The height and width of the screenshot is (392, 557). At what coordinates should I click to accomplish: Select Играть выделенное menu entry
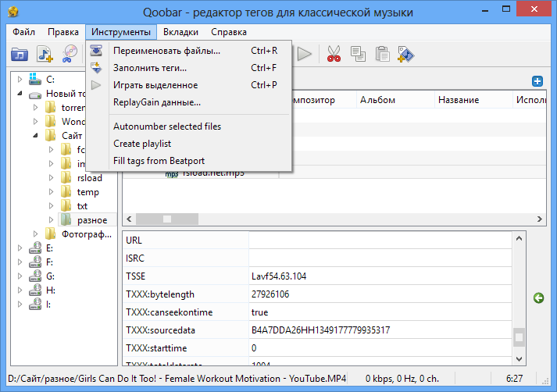coord(188,85)
